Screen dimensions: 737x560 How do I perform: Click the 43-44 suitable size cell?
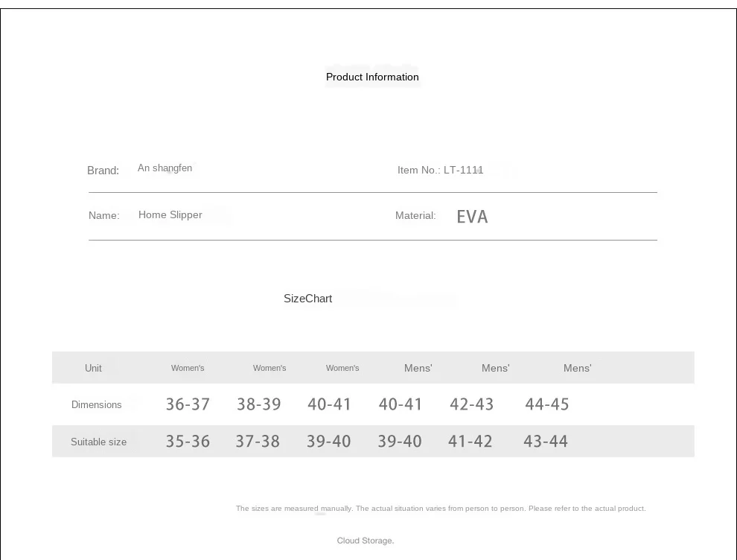tap(546, 441)
